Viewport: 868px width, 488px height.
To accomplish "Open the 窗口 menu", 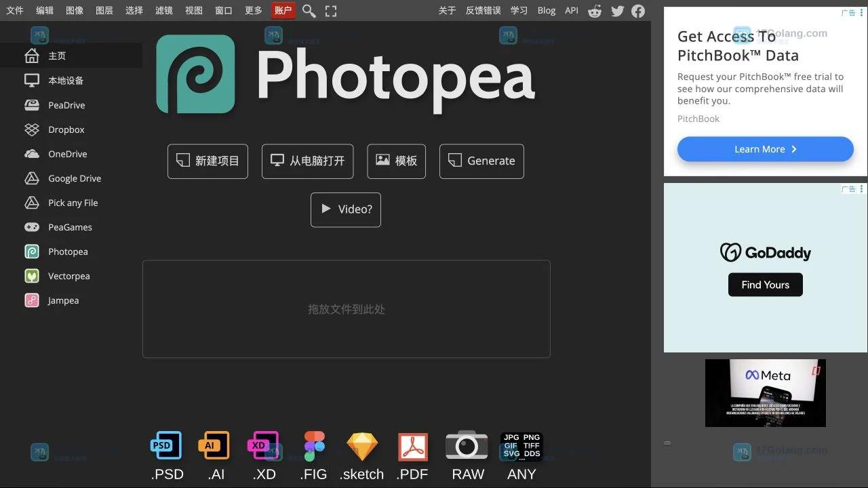I will tap(224, 10).
